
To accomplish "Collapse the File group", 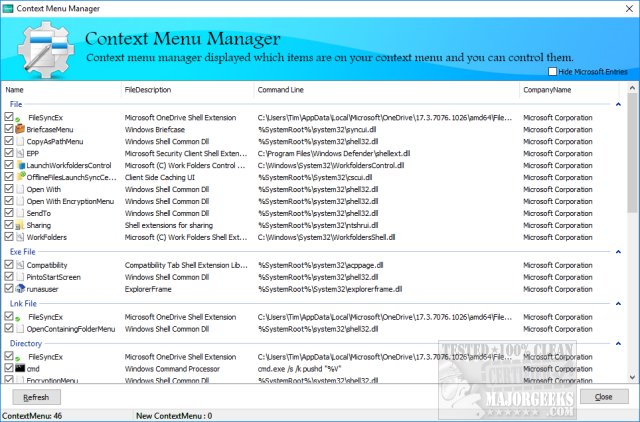I will coord(618,104).
